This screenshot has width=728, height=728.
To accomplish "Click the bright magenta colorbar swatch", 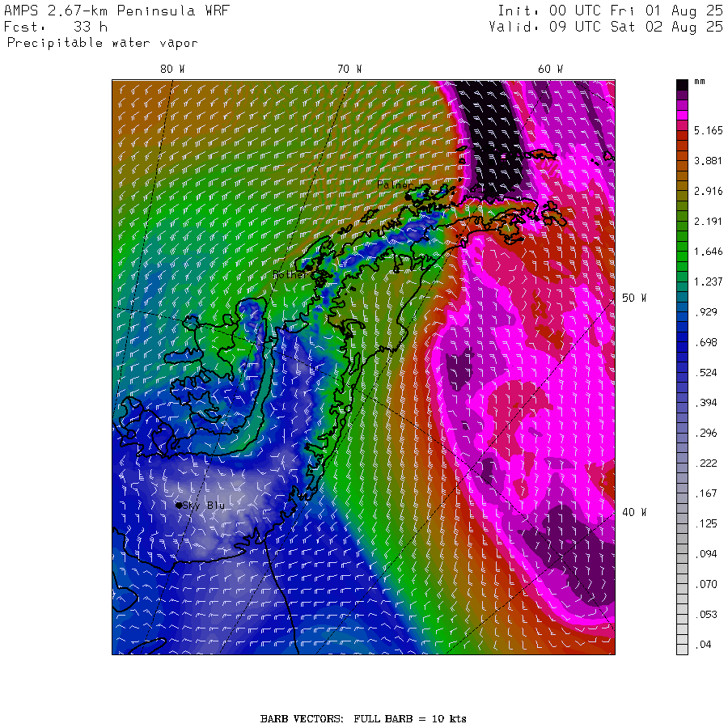I will click(x=682, y=115).
